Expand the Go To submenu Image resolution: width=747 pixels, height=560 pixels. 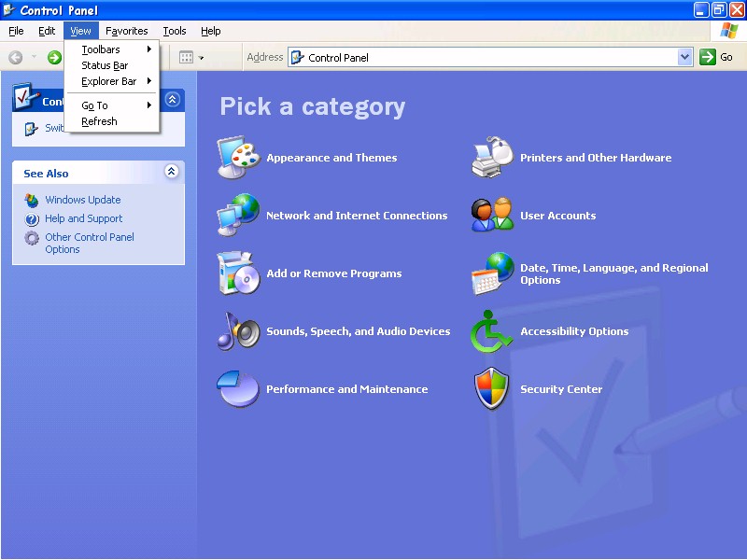112,105
